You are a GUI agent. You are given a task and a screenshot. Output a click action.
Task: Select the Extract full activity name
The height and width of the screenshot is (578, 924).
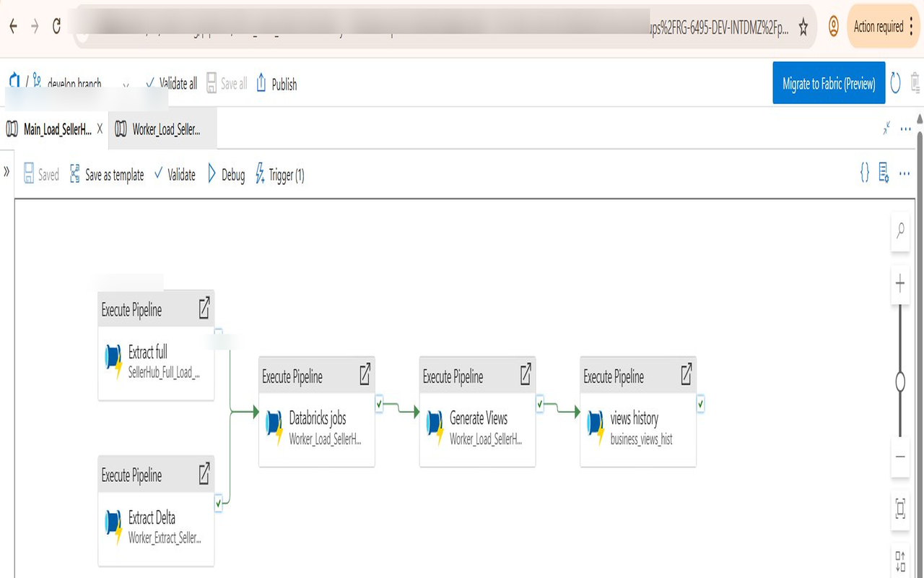[x=148, y=353]
